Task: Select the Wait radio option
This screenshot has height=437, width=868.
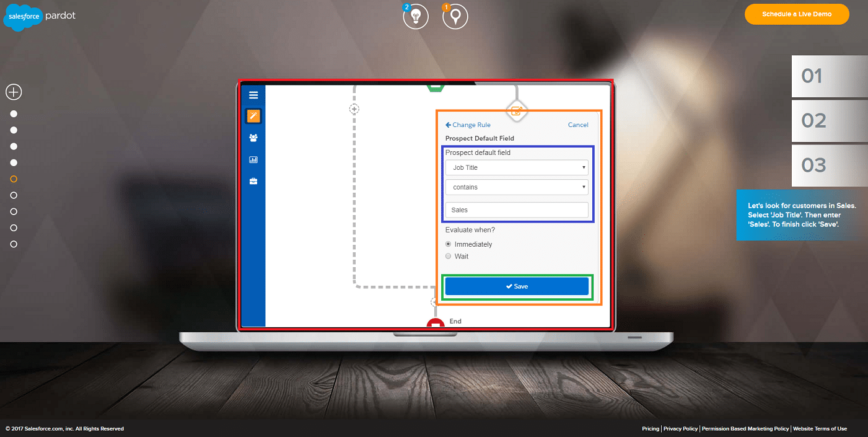Action: point(449,256)
